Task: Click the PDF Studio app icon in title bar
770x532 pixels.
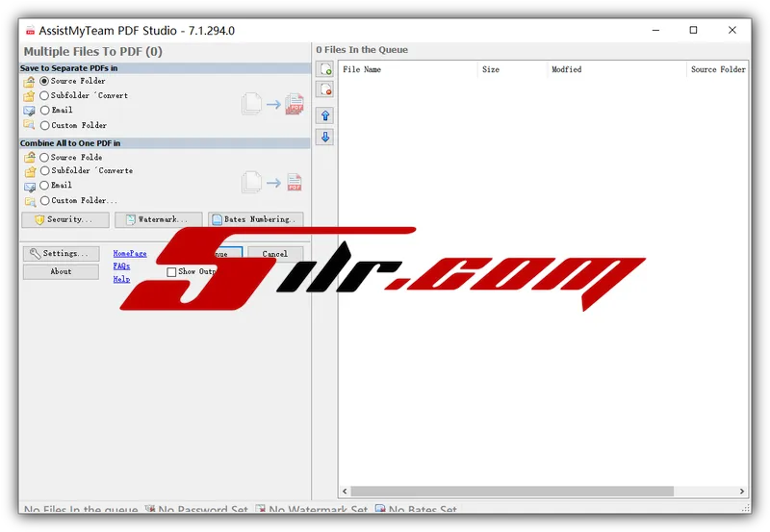Action: click(31, 31)
